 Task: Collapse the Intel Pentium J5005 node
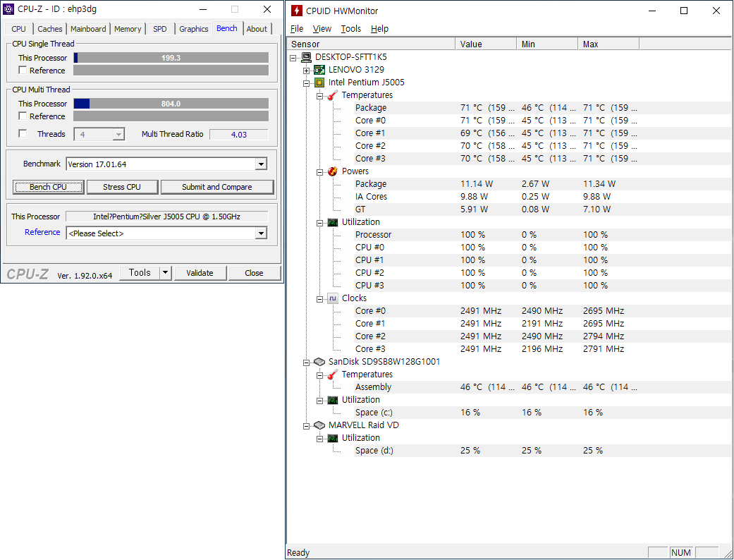coord(306,83)
